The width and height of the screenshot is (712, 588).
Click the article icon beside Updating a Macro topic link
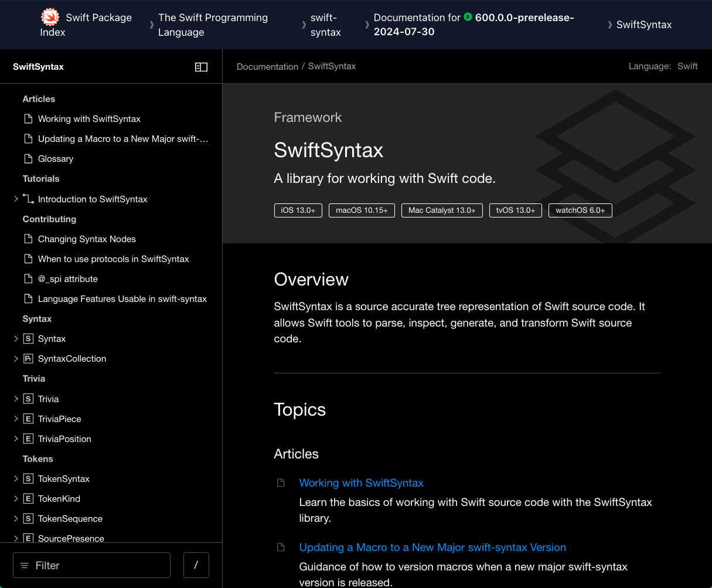[x=281, y=548]
